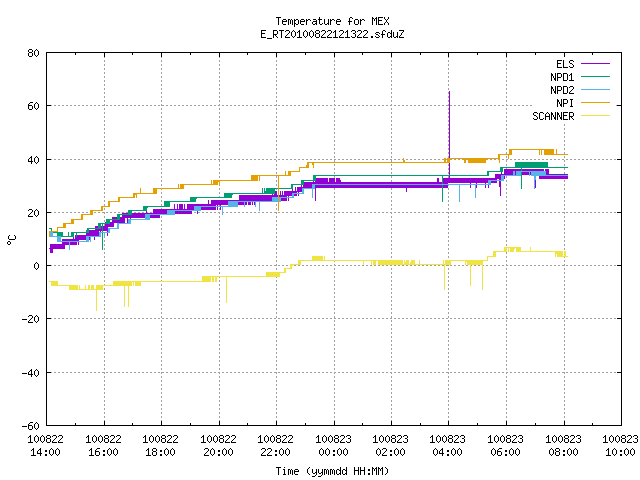This screenshot has height=480, width=640.
Task: Click the NPI legend label
Action: click(565, 103)
